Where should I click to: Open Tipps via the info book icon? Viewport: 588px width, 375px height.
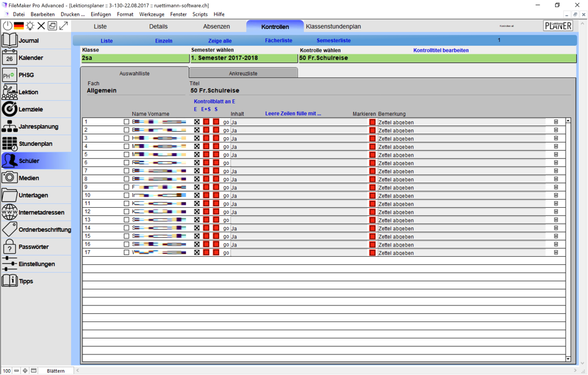pyautogui.click(x=9, y=281)
